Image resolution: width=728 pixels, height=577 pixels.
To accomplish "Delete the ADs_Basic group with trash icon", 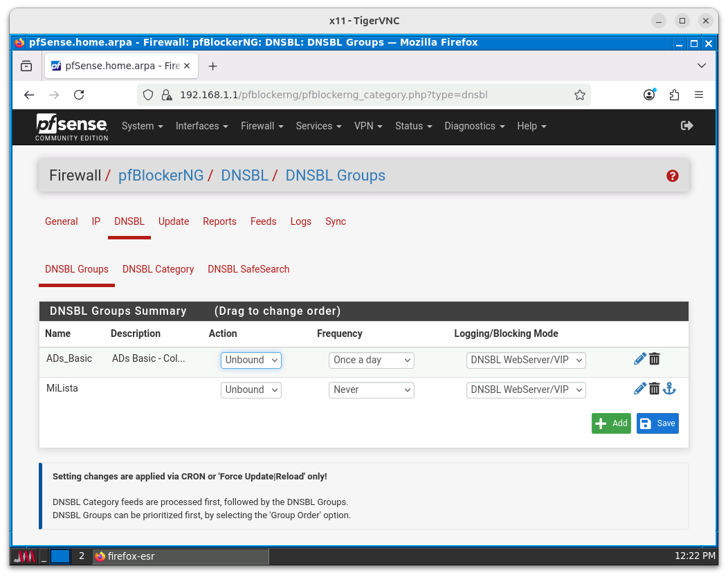I will [x=654, y=359].
